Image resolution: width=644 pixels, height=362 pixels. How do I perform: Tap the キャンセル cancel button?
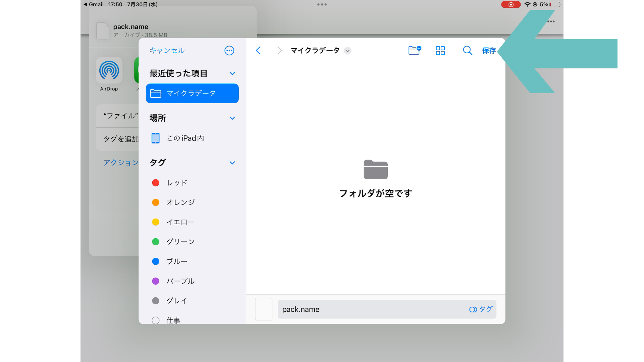click(167, 51)
